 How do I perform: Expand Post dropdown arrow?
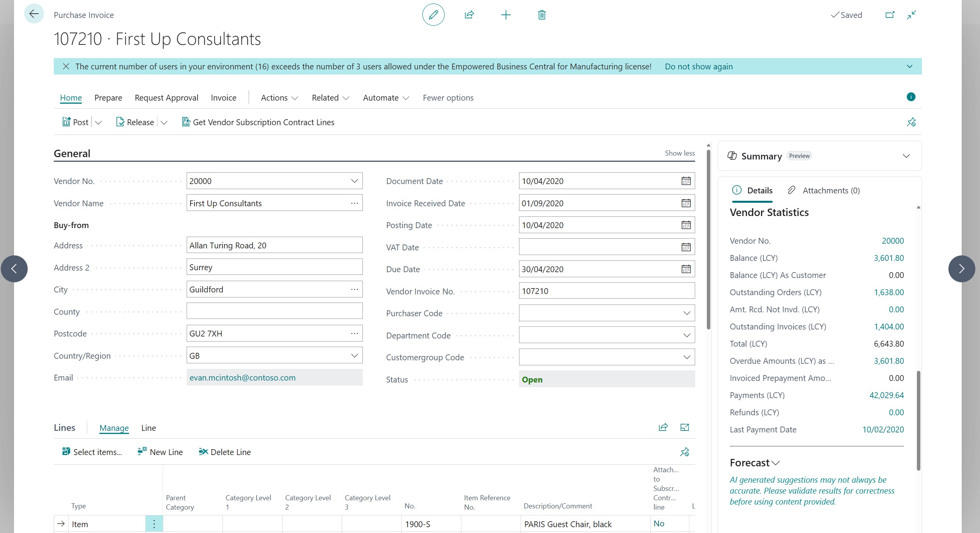(x=99, y=122)
